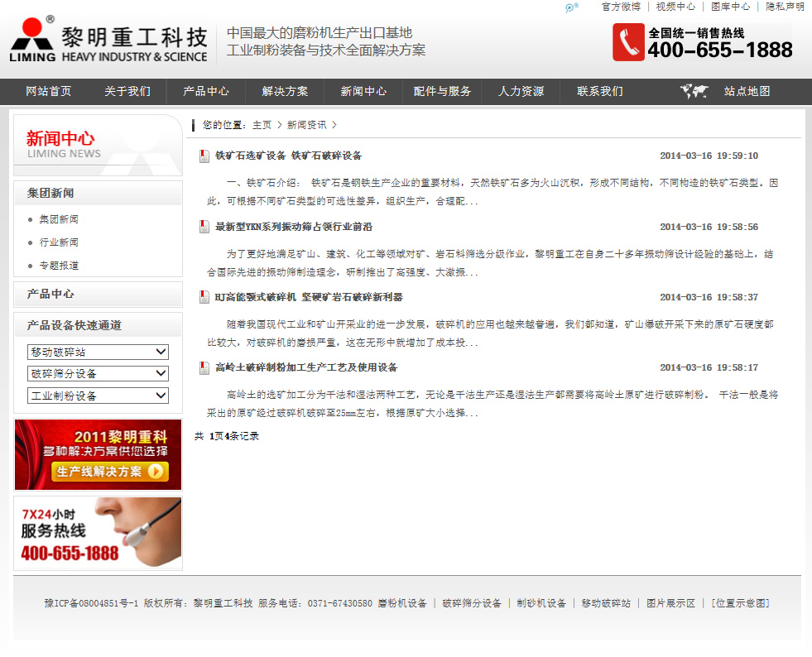Open the 产品中心 navigation menu
This screenshot has height=657, width=812.
click(205, 92)
